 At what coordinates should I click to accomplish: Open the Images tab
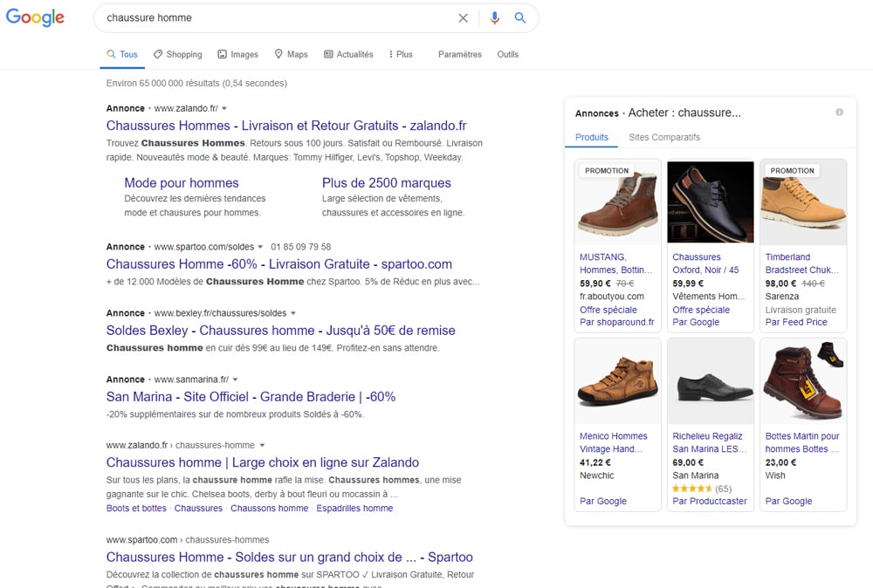(237, 54)
